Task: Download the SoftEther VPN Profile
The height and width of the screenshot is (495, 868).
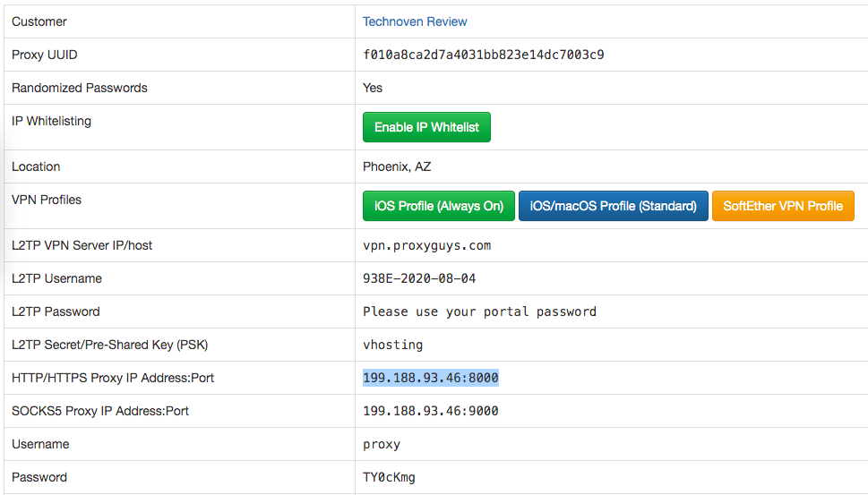Action: tap(783, 206)
